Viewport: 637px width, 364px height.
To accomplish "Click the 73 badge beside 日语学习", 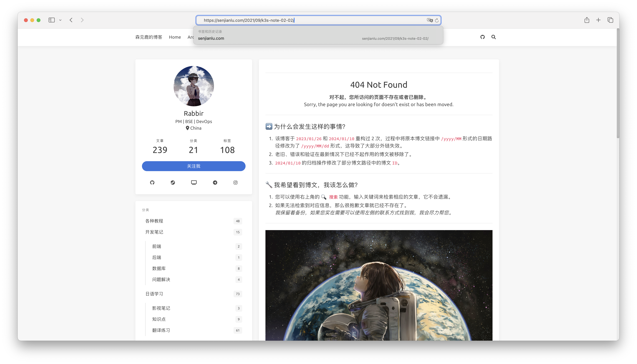I will click(x=237, y=294).
